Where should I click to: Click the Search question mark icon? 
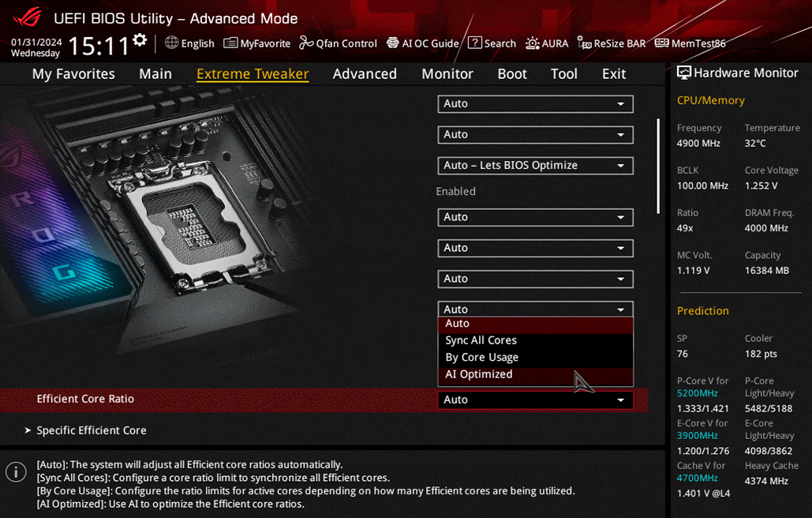475,43
